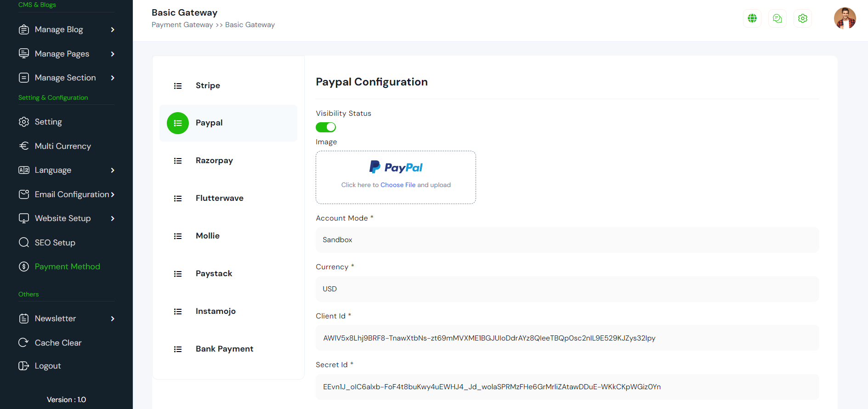The width and height of the screenshot is (868, 409).
Task: Expand the Manage Blog submenu arrow
Action: pyautogui.click(x=113, y=30)
